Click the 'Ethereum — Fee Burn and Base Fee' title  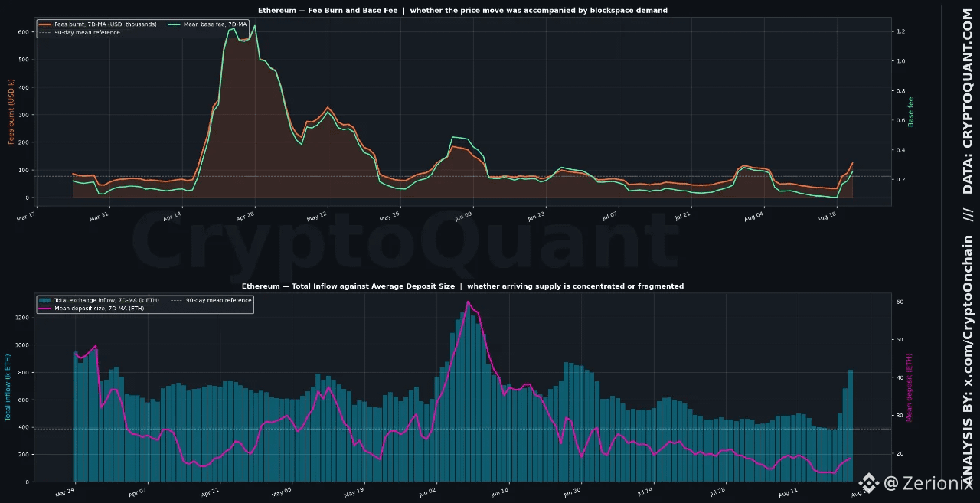coord(328,11)
